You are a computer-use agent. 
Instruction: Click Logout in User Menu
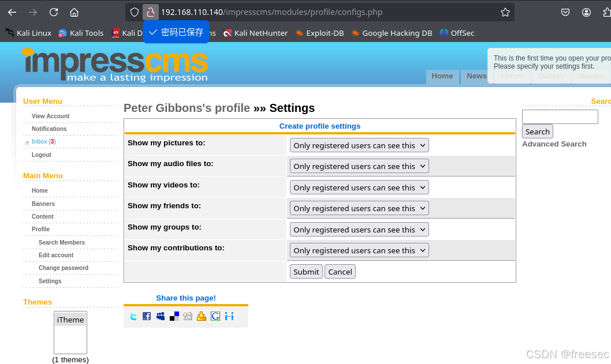42,155
